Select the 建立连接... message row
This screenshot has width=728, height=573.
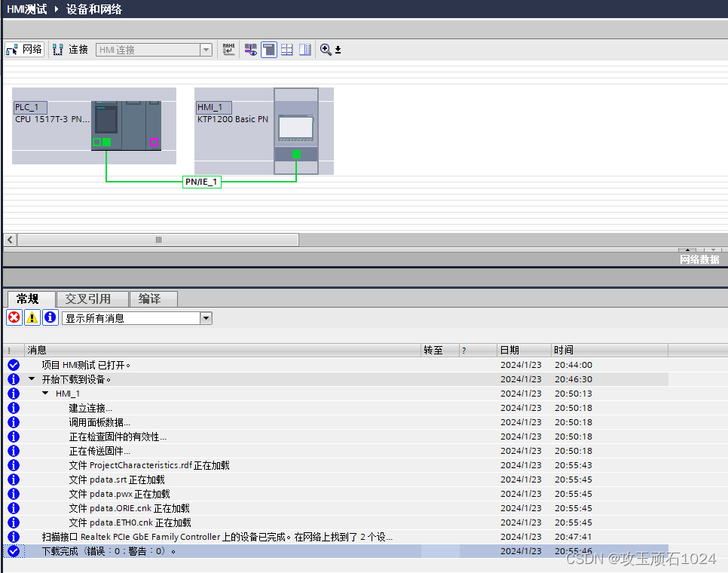(x=336, y=408)
